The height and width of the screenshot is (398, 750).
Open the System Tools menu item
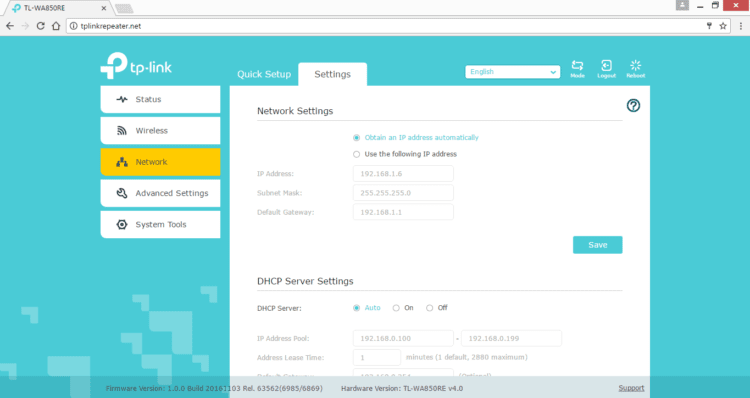point(160,224)
